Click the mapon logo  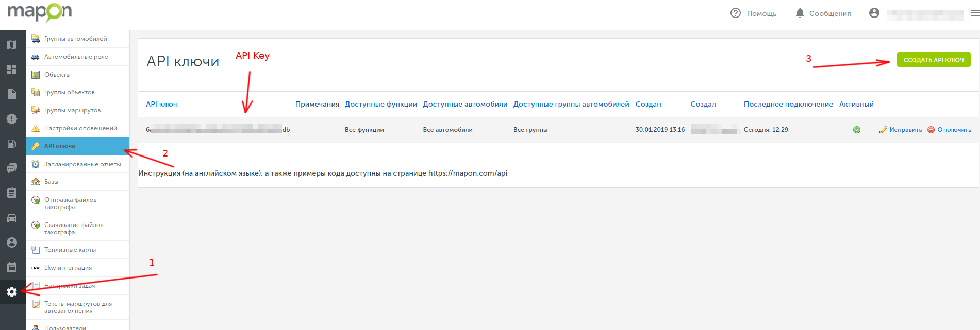pos(40,12)
